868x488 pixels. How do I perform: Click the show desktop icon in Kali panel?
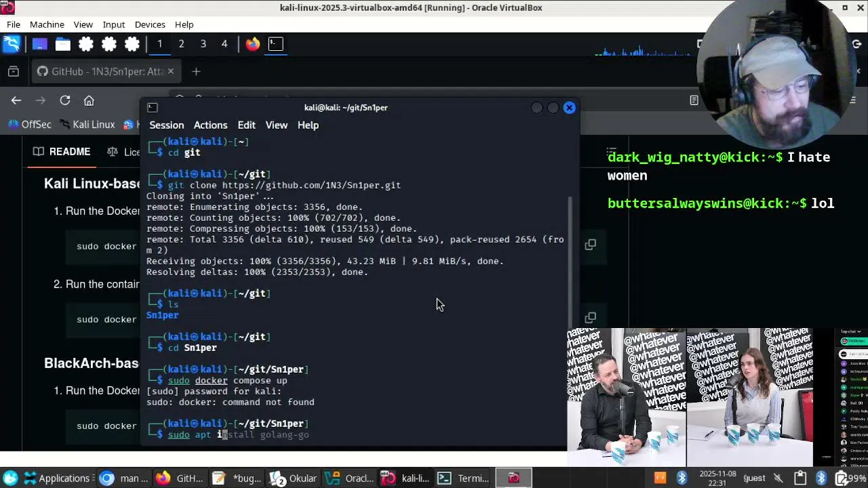coord(39,45)
